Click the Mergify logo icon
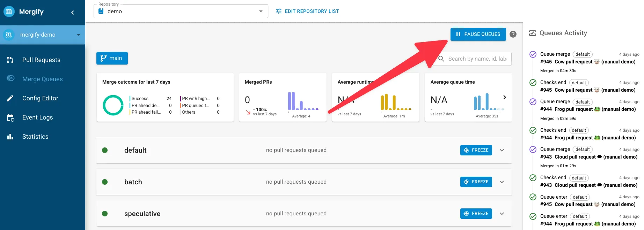644x230 pixels. coord(9,11)
